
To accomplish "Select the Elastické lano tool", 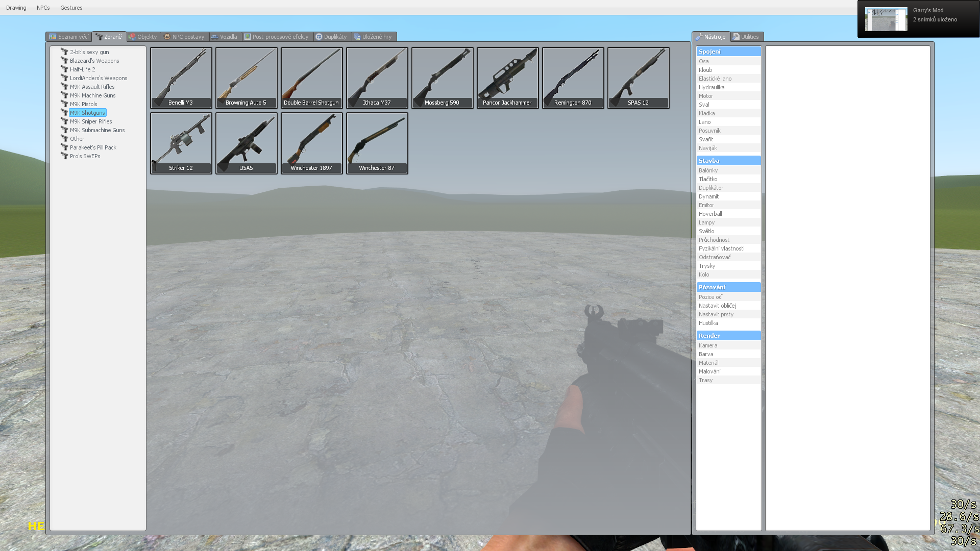I will pos(728,79).
